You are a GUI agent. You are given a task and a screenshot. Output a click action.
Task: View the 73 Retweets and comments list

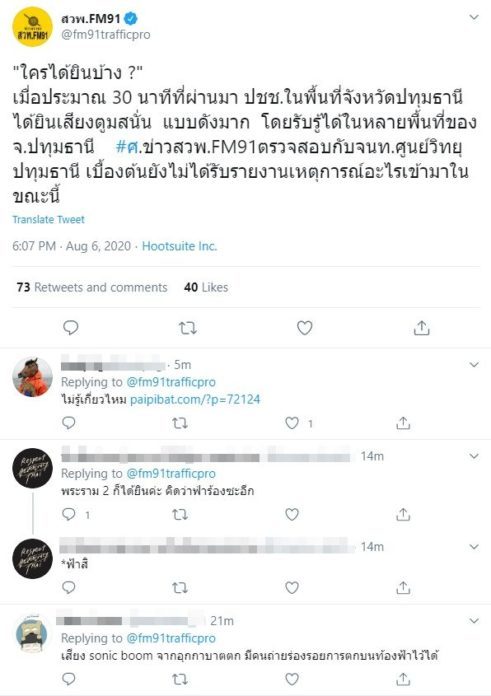pyautogui.click(x=92, y=287)
